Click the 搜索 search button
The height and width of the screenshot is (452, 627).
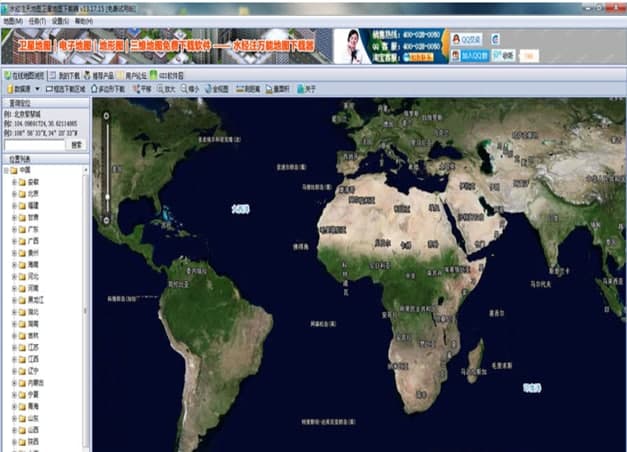[x=76, y=145]
